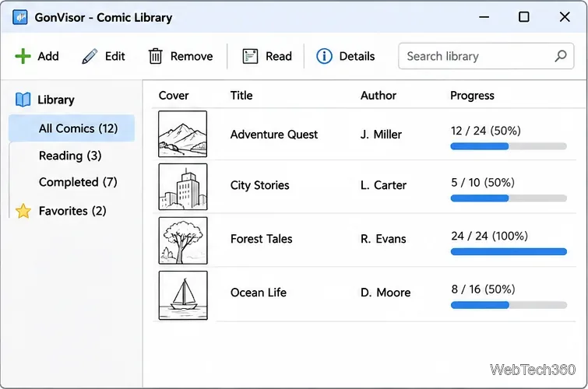588x389 pixels.
Task: Open the Completed (7) category
Action: [x=78, y=182]
